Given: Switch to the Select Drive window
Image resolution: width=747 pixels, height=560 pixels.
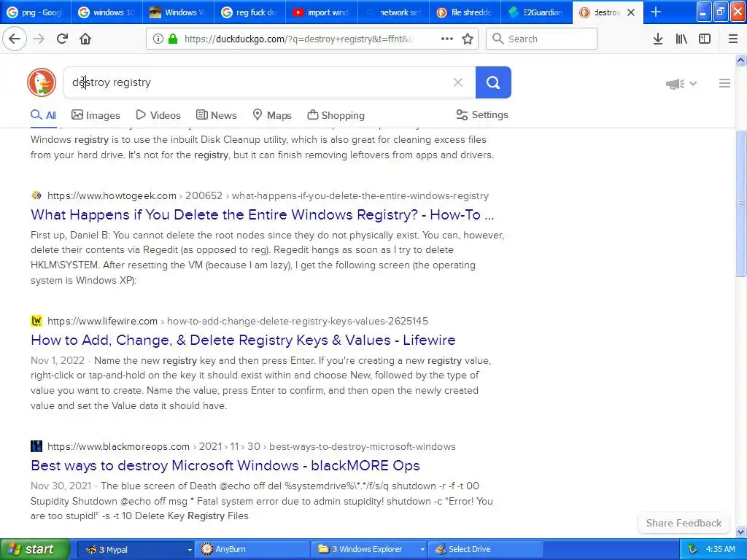Looking at the screenshot, I should coord(485,549).
